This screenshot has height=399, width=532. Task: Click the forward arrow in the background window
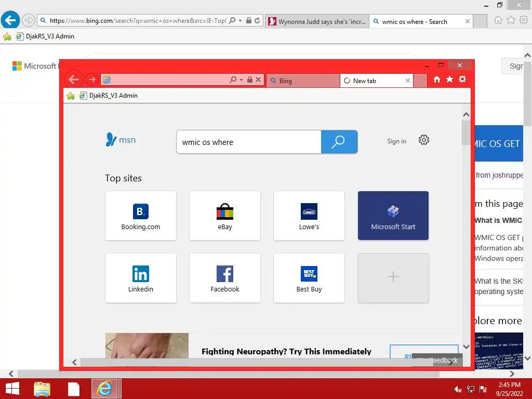pyautogui.click(x=29, y=21)
